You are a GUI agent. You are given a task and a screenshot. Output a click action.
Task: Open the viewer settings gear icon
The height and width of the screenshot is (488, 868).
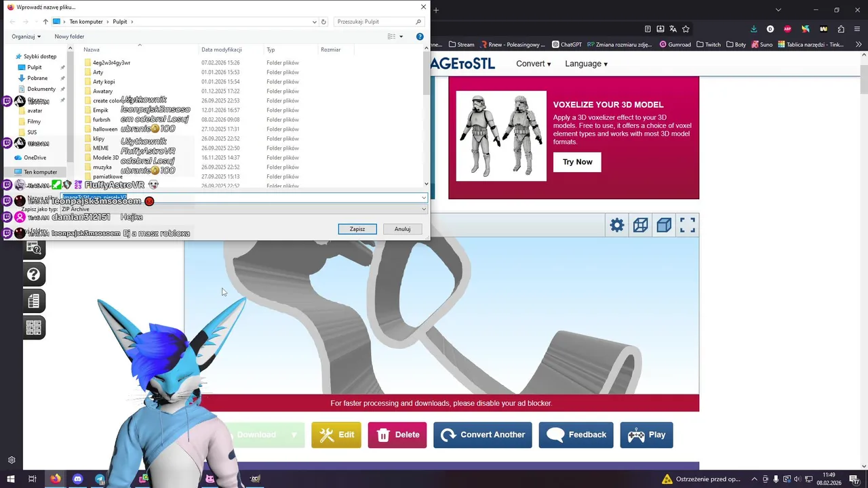coord(616,225)
